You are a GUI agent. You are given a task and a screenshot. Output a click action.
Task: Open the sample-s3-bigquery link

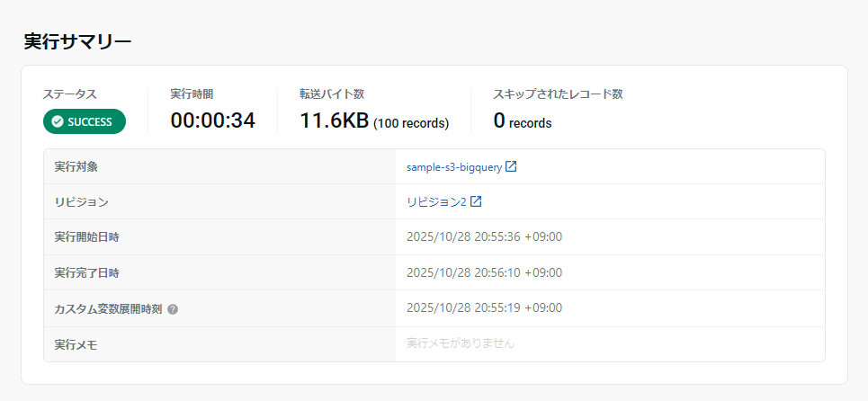click(x=454, y=167)
